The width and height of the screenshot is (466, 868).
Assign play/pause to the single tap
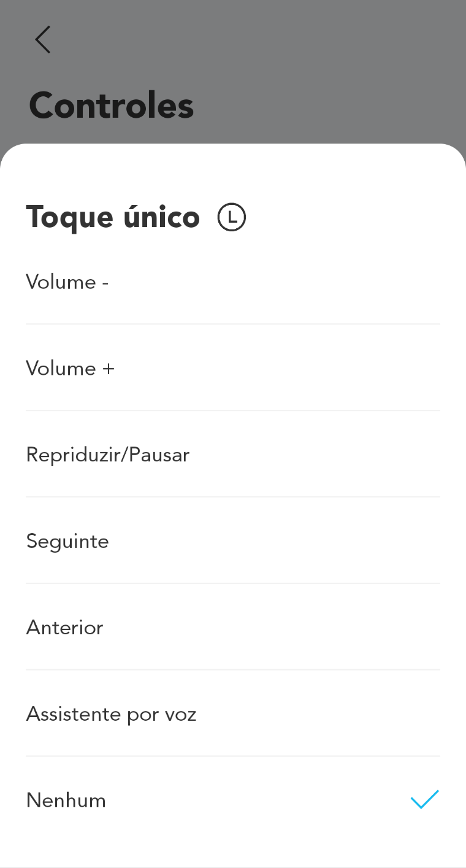tap(233, 455)
